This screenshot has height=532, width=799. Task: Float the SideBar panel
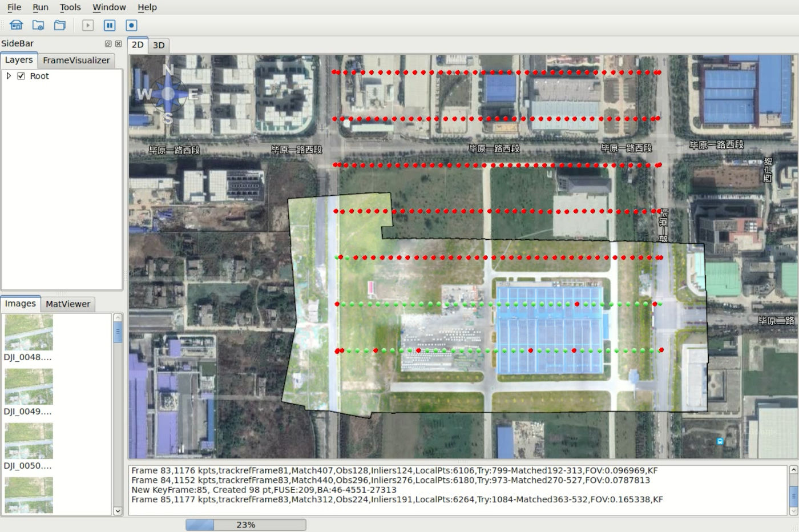tap(108, 43)
